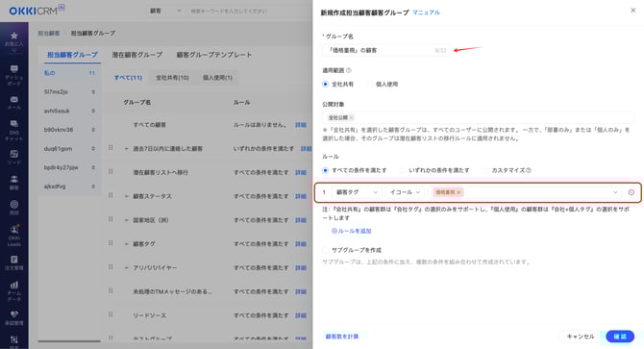Close the new customer group panel
This screenshot has height=349, width=644.
coord(632,11)
